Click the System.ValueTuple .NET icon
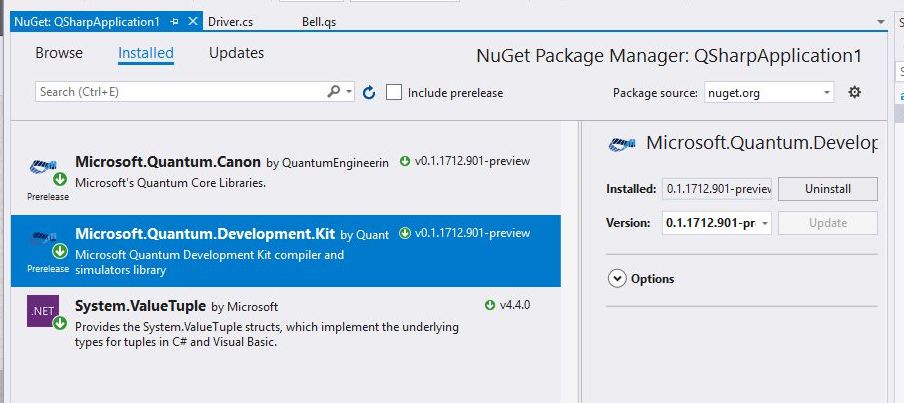The width and height of the screenshot is (904, 403). click(x=43, y=311)
